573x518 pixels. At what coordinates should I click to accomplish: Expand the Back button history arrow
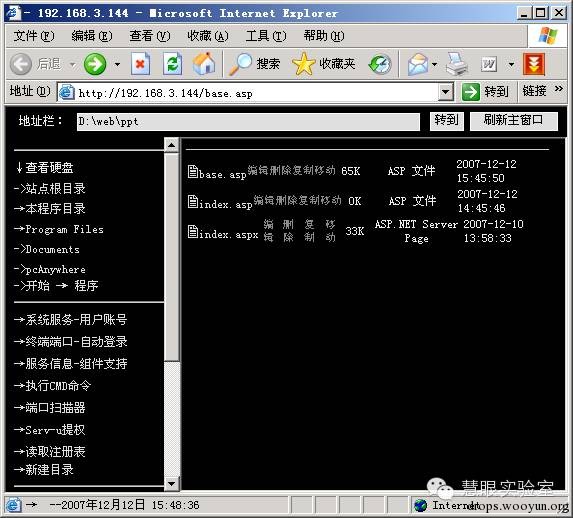click(x=73, y=65)
